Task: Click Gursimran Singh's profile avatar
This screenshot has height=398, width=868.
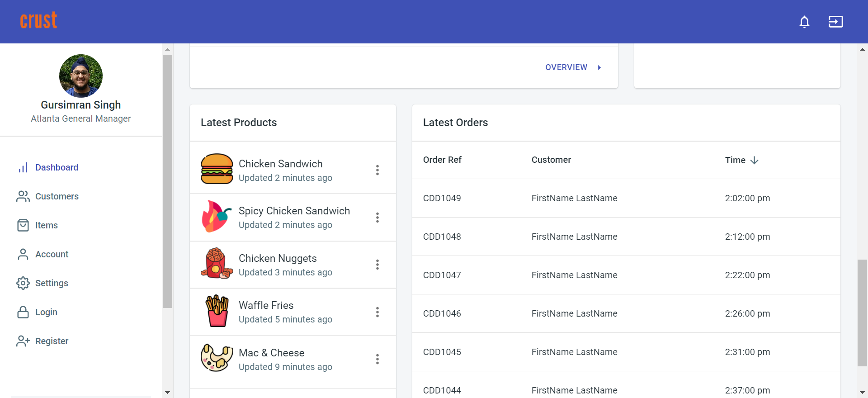Action: pyautogui.click(x=81, y=76)
